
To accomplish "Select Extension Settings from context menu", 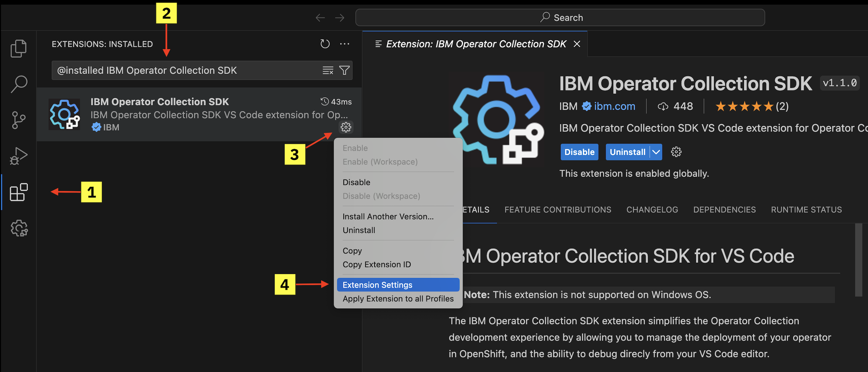I will coord(397,285).
